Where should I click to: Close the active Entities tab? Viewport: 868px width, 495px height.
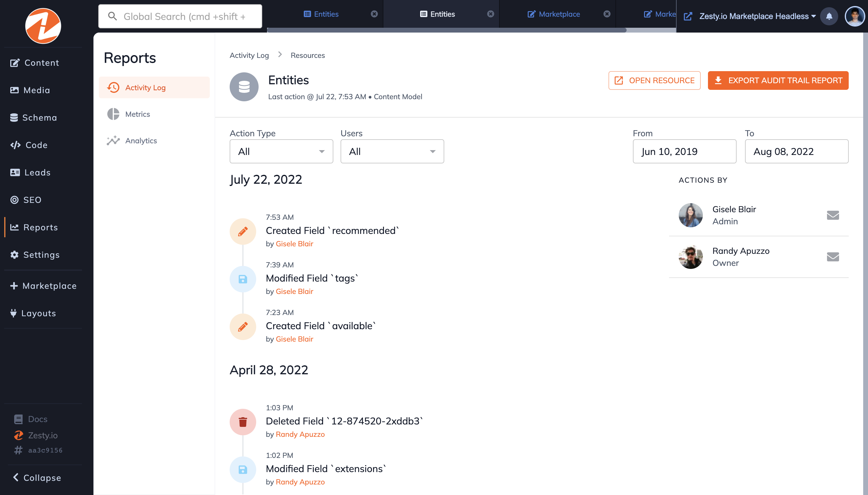coord(490,14)
